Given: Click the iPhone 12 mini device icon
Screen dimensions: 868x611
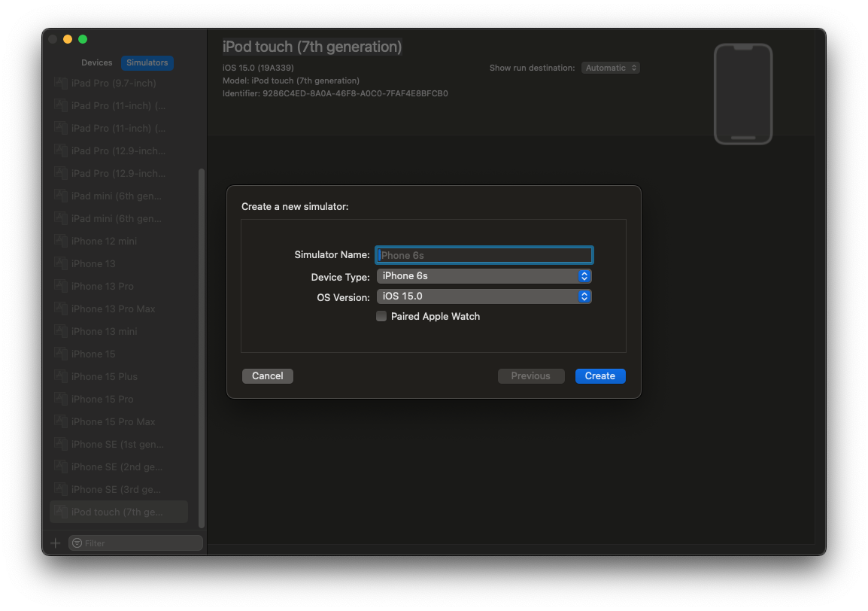Looking at the screenshot, I should click(61, 241).
